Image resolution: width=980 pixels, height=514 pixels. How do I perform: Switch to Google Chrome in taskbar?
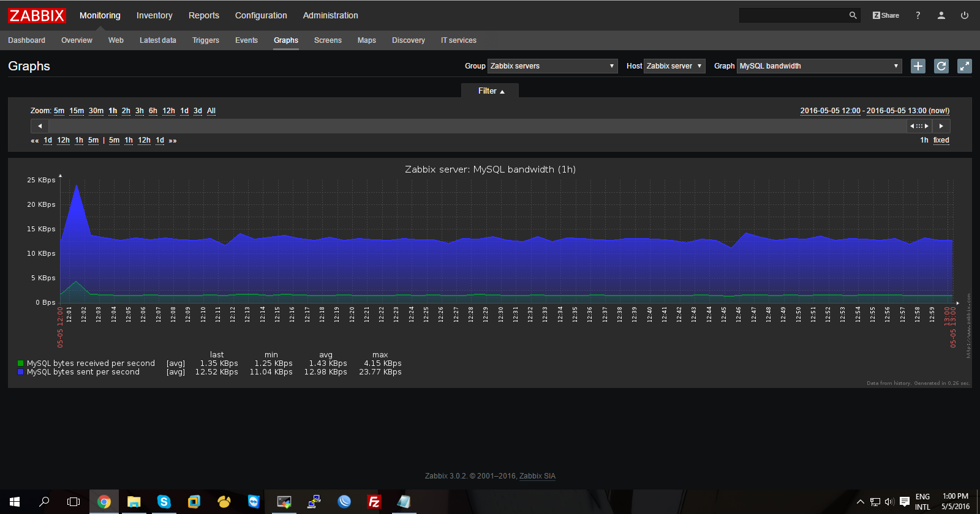pyautogui.click(x=104, y=502)
